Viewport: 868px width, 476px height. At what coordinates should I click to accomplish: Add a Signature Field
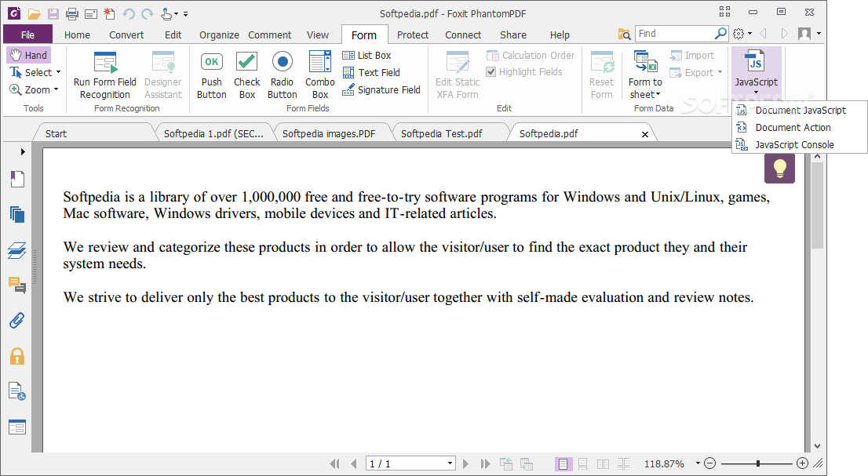tap(381, 89)
